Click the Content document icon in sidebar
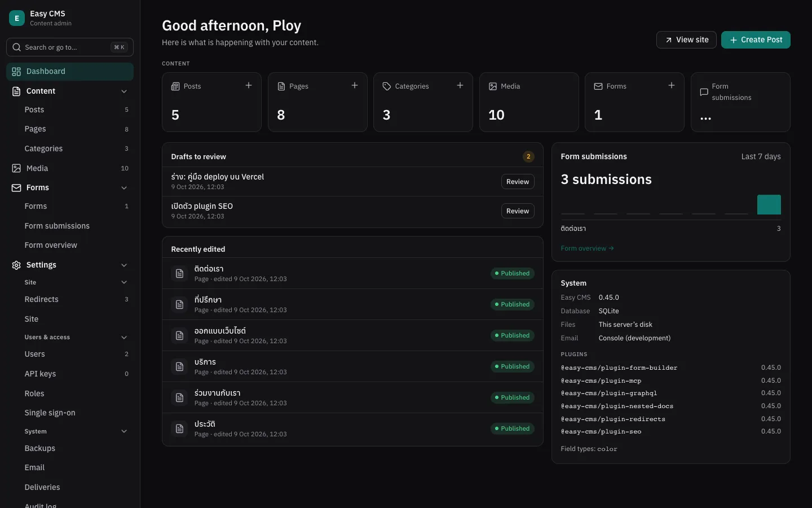The height and width of the screenshot is (508, 812). (16, 91)
